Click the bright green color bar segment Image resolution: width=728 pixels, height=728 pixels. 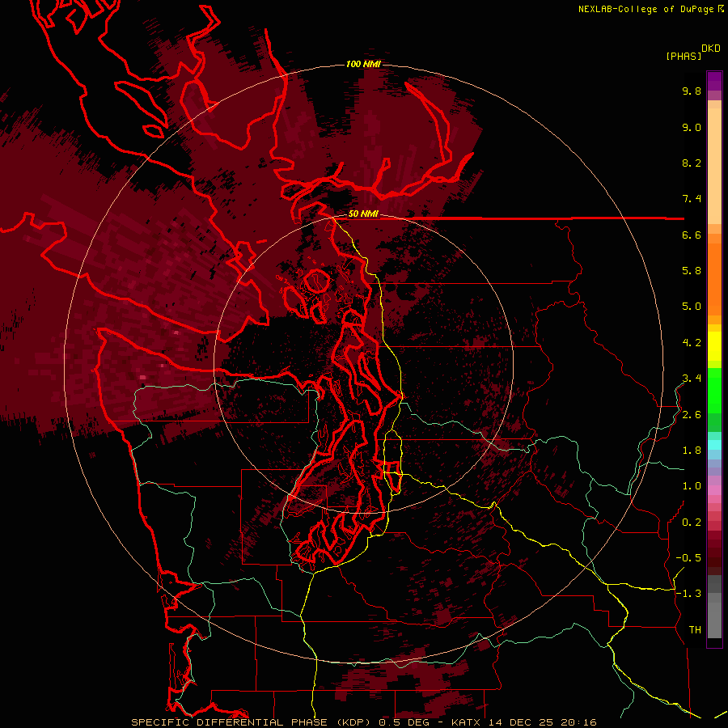714,392
